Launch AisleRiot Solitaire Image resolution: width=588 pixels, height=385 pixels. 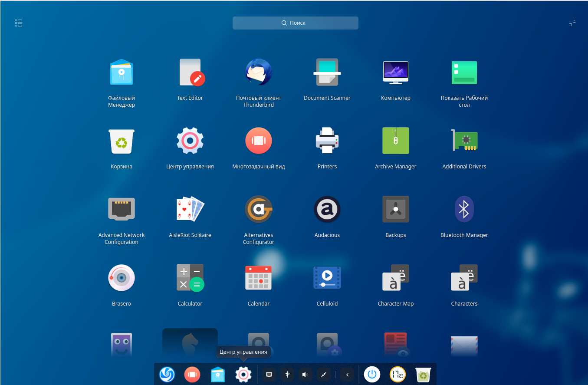[190, 209]
